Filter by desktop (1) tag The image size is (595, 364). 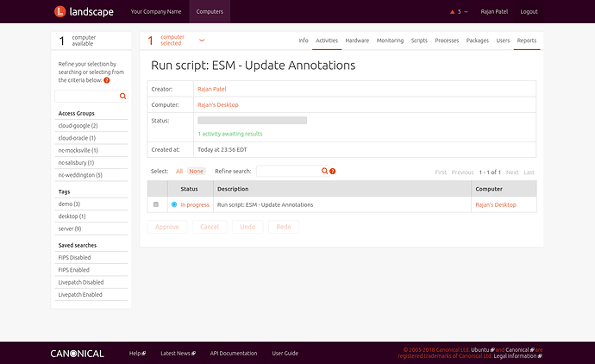click(x=72, y=216)
